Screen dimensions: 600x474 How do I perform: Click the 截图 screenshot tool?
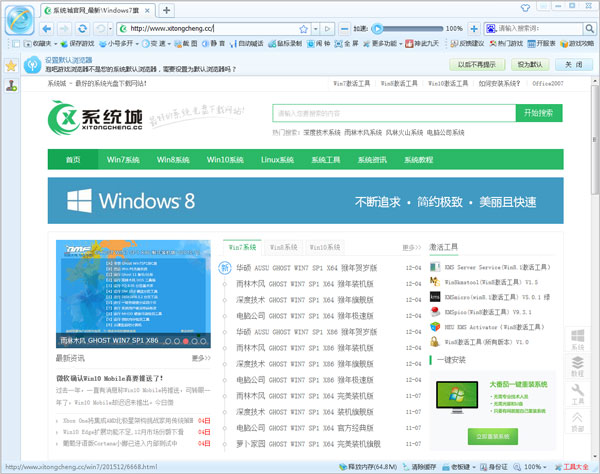(186, 44)
